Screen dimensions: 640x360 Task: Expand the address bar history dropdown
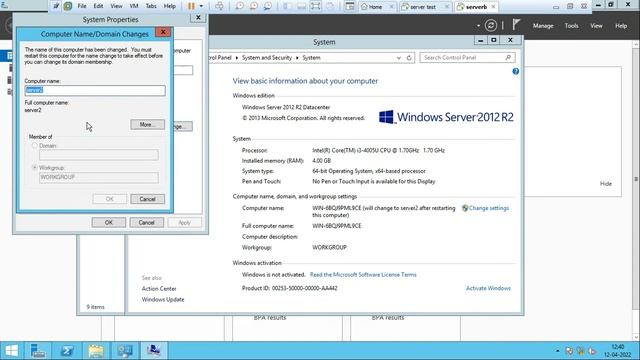click(399, 58)
